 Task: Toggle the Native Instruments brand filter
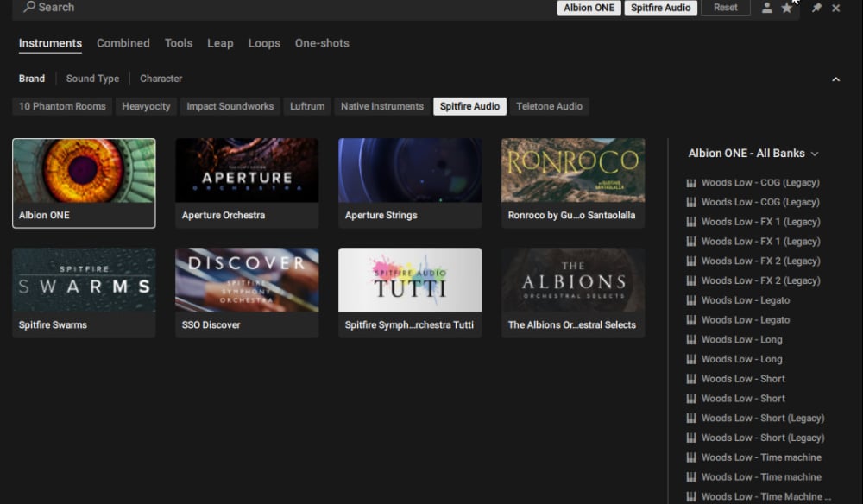click(382, 106)
